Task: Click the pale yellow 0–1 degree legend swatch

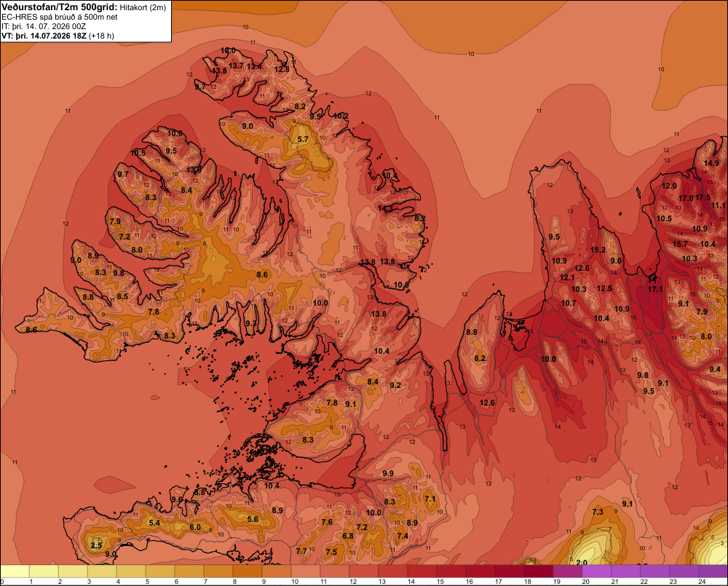Action: [15, 571]
